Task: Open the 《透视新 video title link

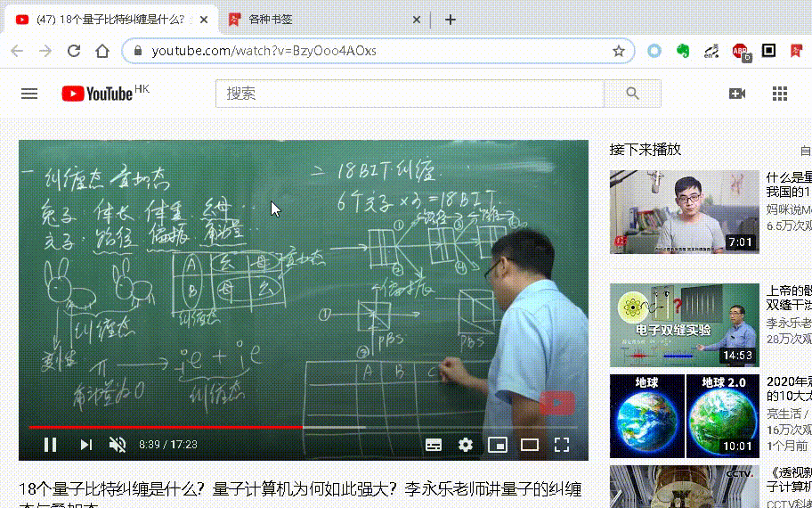Action: tap(789, 479)
